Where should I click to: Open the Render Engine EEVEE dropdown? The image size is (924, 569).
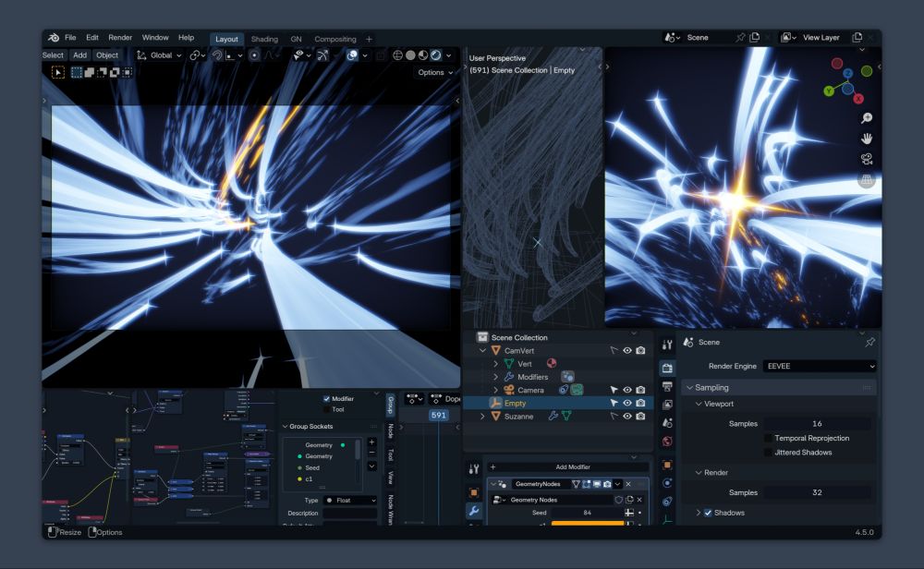point(819,366)
